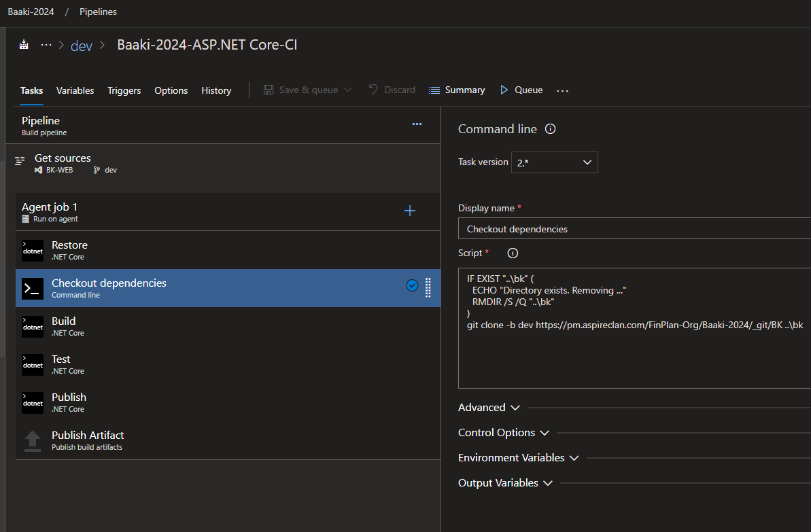Open the dev folder breadcrumb link
Image resolution: width=811 pixels, height=532 pixels.
pyautogui.click(x=81, y=46)
